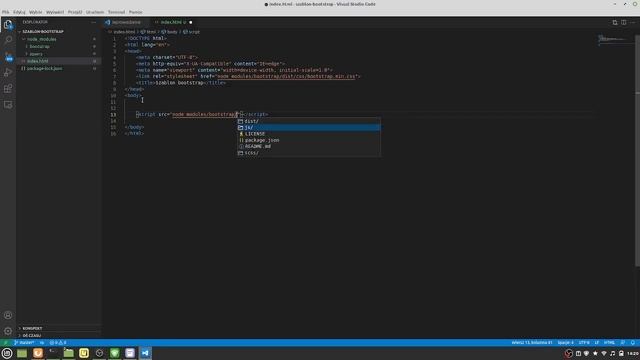Switch to the first editor tab
This screenshot has height=360, width=640.
[x=125, y=22]
